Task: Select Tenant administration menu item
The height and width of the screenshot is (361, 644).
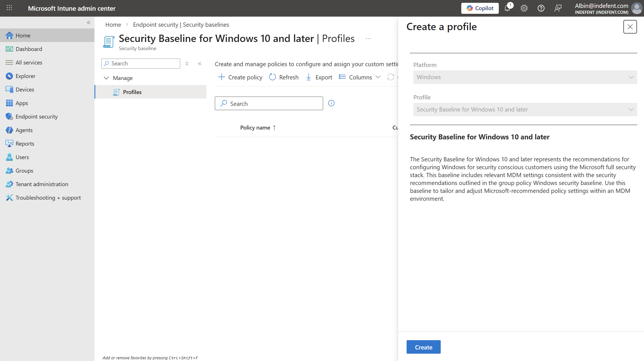Action: pyautogui.click(x=42, y=184)
